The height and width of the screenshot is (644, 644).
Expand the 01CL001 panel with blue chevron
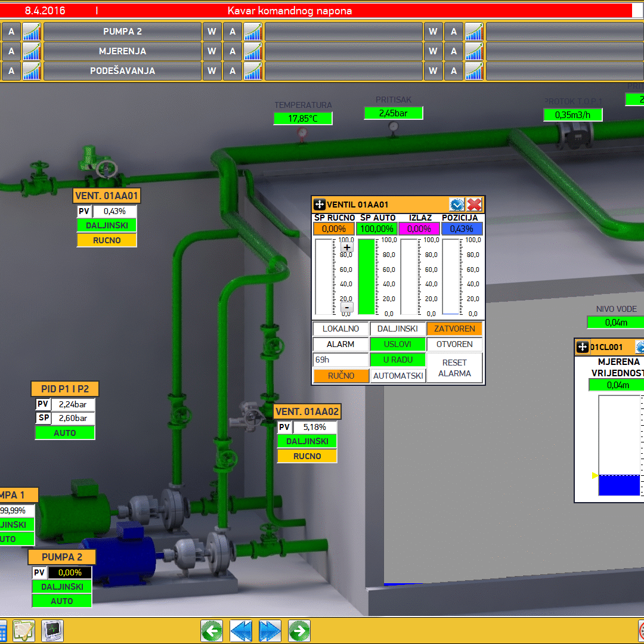640,347
